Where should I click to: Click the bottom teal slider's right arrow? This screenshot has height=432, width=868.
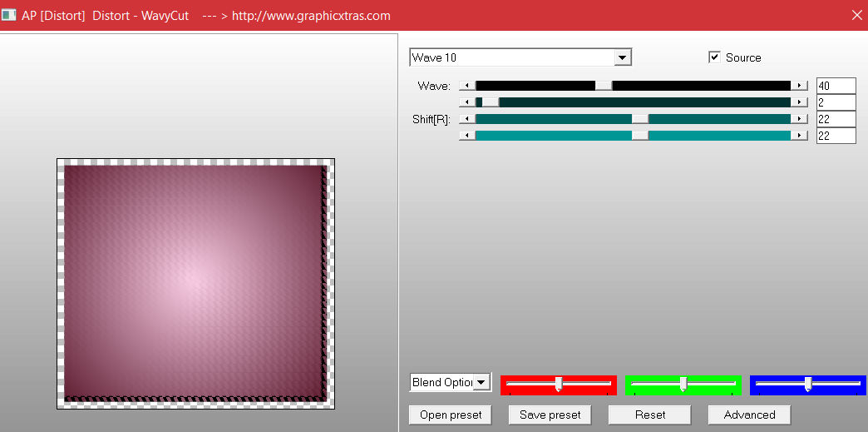[x=799, y=136]
